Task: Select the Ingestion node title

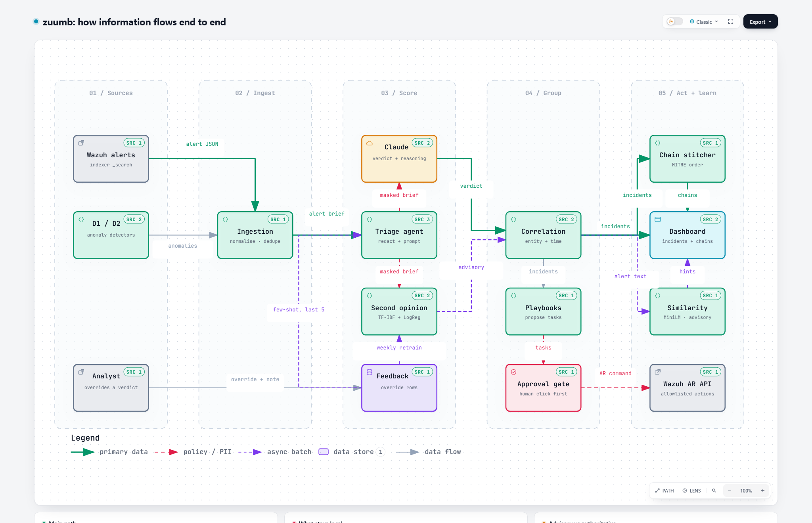Action: click(x=255, y=231)
